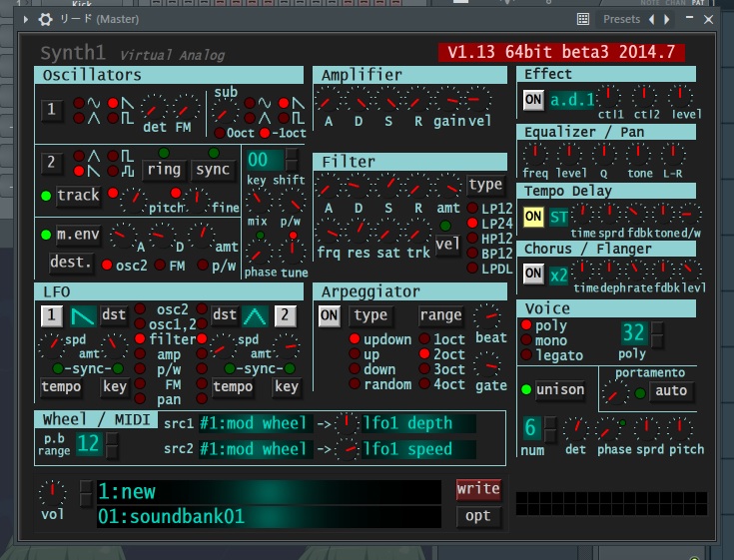Toggle the unison button
Viewport: 734px width, 560px height.
pos(560,389)
